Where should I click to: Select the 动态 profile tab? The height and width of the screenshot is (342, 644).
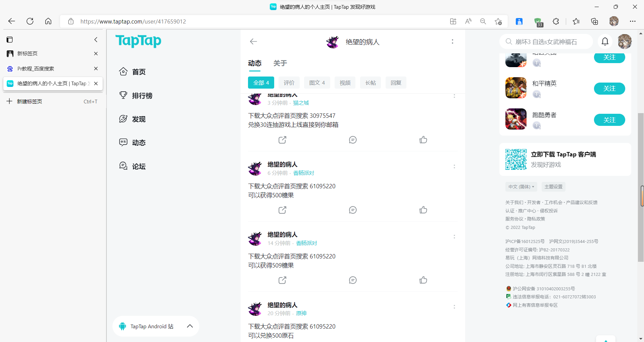click(x=255, y=63)
